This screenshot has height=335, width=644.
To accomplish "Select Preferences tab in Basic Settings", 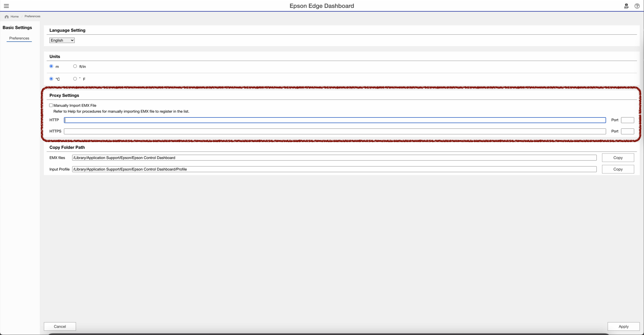I will [x=19, y=38].
